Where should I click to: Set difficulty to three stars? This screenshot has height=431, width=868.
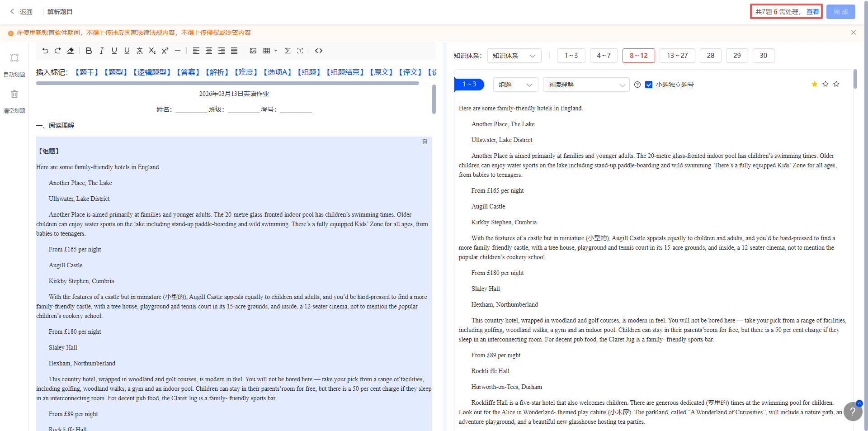tap(836, 84)
